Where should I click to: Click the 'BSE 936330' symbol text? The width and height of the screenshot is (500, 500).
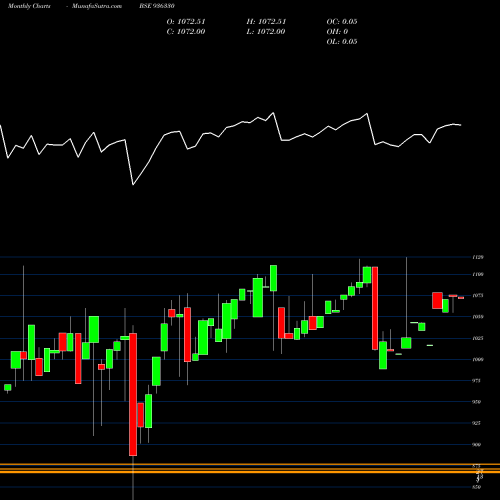pyautogui.click(x=157, y=6)
